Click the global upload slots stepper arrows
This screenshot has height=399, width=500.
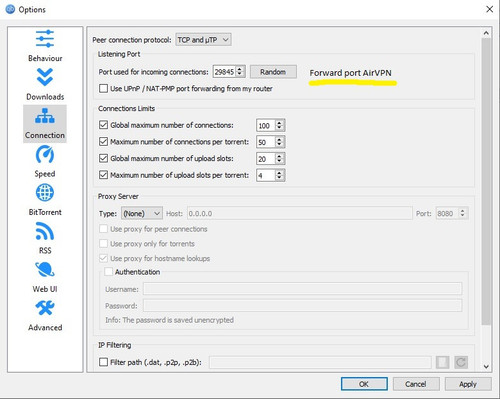[279, 159]
